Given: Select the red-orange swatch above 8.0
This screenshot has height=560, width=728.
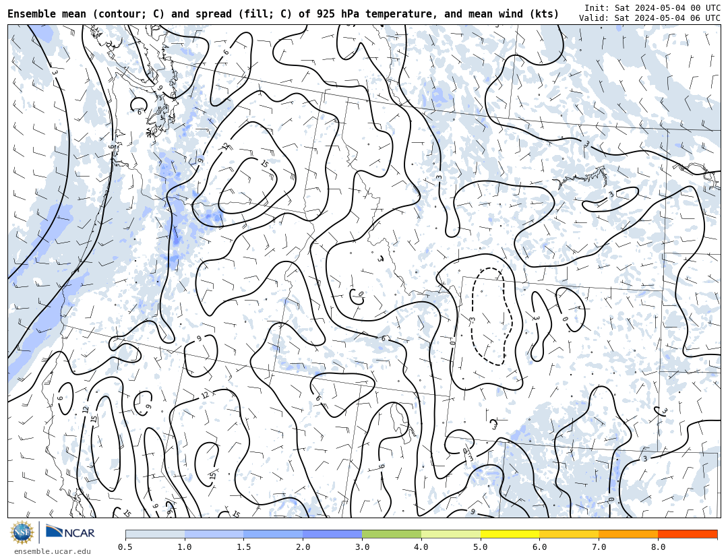Looking at the screenshot, I should (688, 534).
